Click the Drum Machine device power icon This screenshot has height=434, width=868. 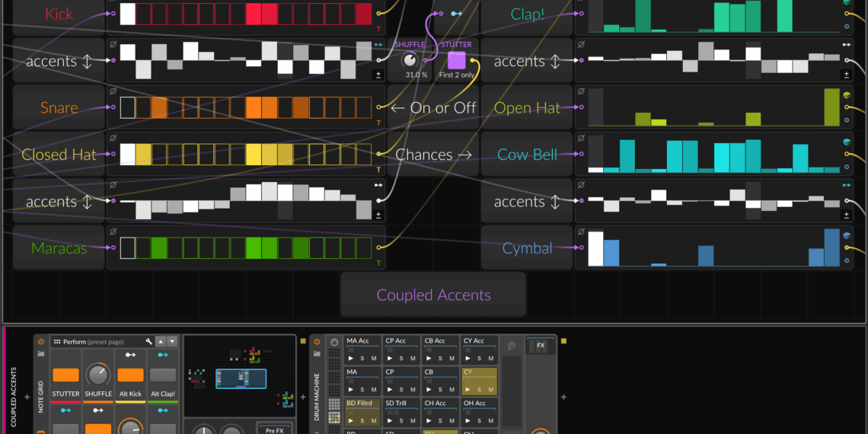tap(318, 342)
